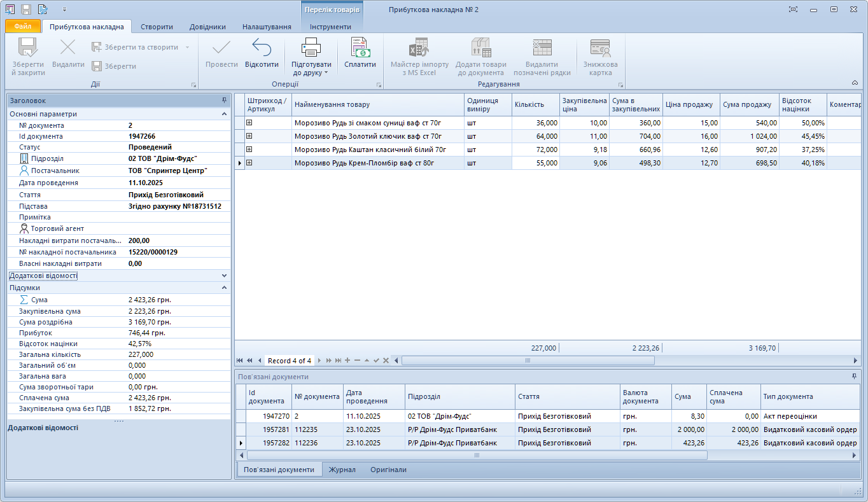Click the Підготувати до друку printer icon
The height and width of the screenshot is (502, 868).
(x=311, y=48)
